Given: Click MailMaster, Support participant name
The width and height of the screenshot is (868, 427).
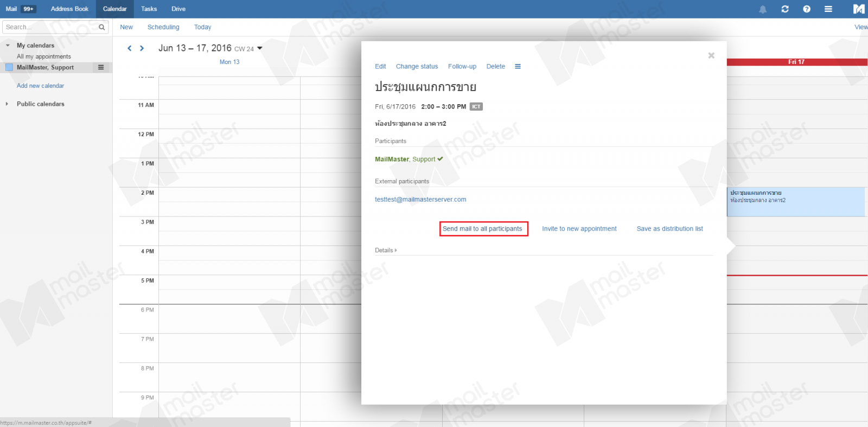Looking at the screenshot, I should click(x=405, y=160).
